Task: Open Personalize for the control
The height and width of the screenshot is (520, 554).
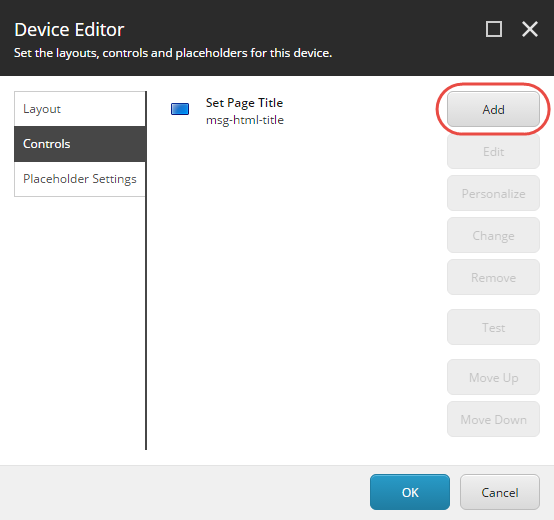Action: pyautogui.click(x=493, y=193)
